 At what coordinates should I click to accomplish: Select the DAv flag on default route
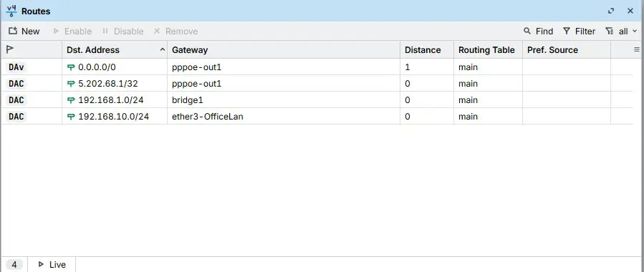click(x=16, y=67)
